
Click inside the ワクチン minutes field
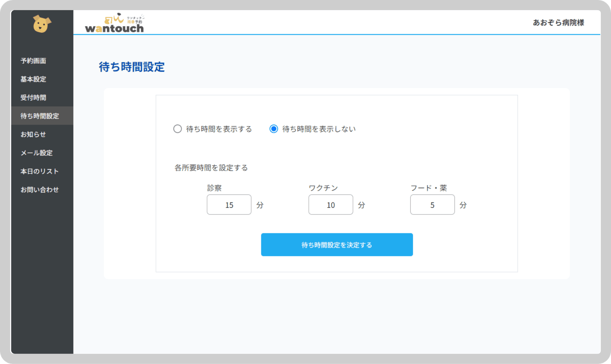pos(331,205)
